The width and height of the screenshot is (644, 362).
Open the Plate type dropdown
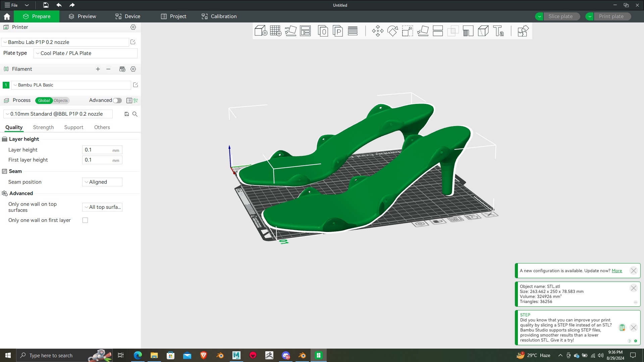[85, 53]
